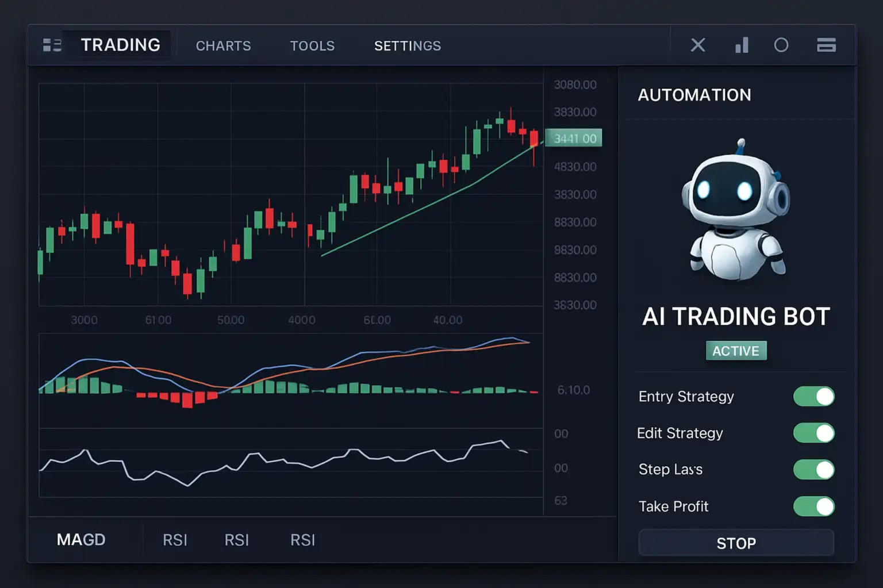883x588 pixels.
Task: Switch to the TRADING tab
Action: click(121, 45)
